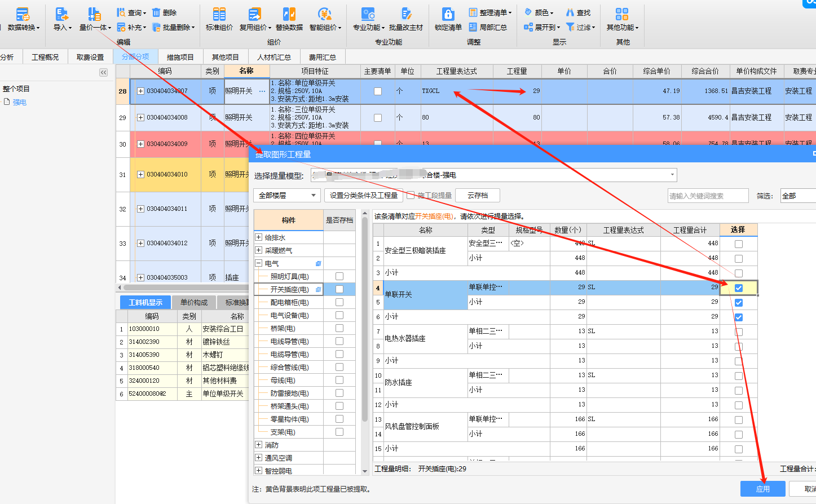Open the 全部楼层 floor dropdown
The width and height of the screenshot is (816, 504).
point(287,195)
